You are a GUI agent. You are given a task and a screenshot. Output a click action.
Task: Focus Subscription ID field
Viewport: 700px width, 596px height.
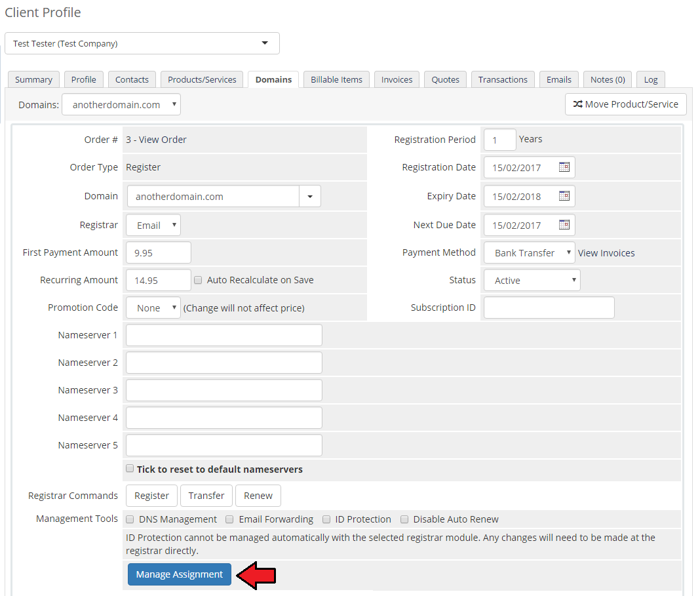point(549,308)
